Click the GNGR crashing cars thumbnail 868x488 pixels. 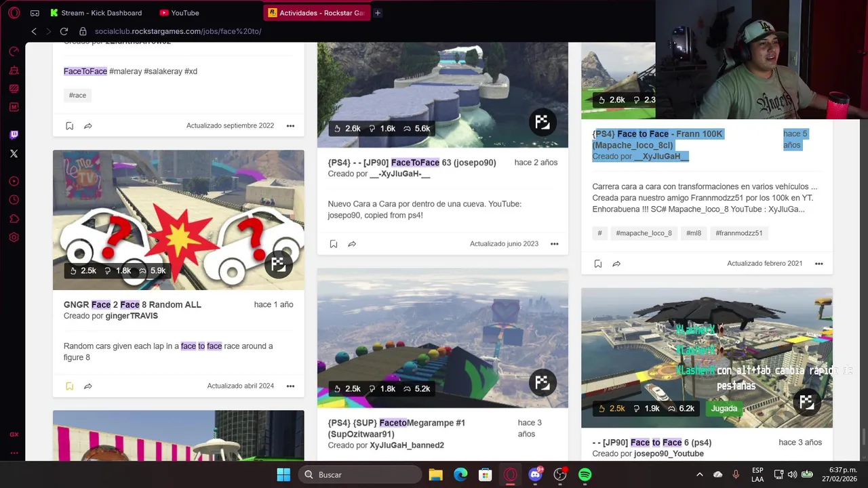coord(178,220)
